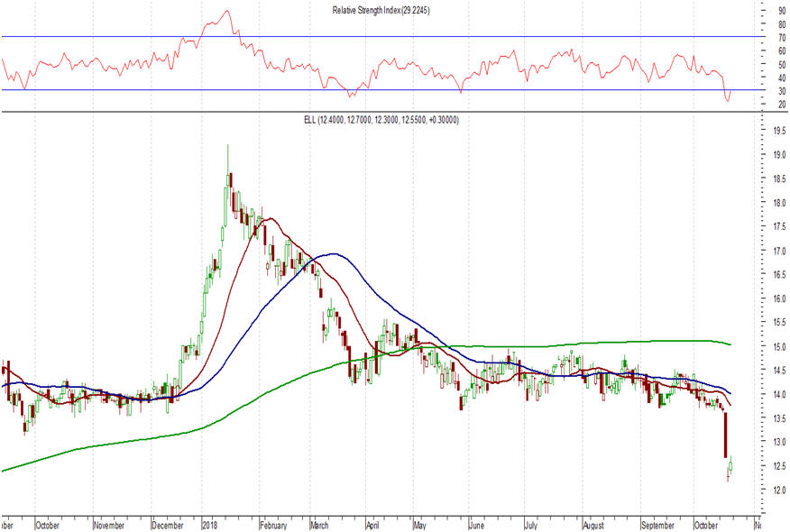790x532 pixels.
Task: Click the November label on time axis
Action: 110,524
